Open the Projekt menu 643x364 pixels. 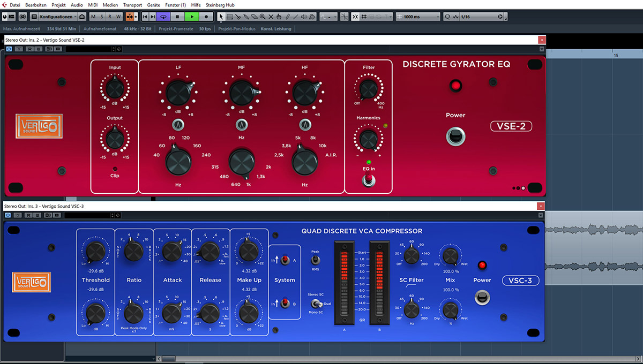(58, 5)
